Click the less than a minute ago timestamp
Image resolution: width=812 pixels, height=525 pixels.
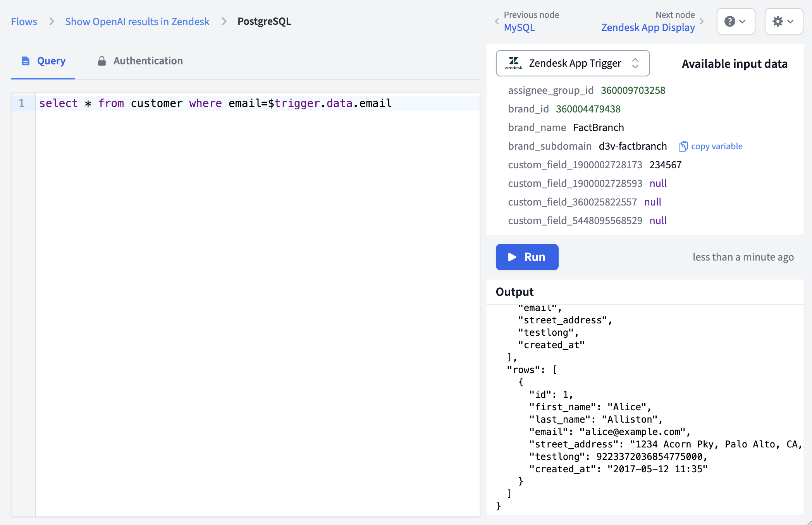click(743, 257)
